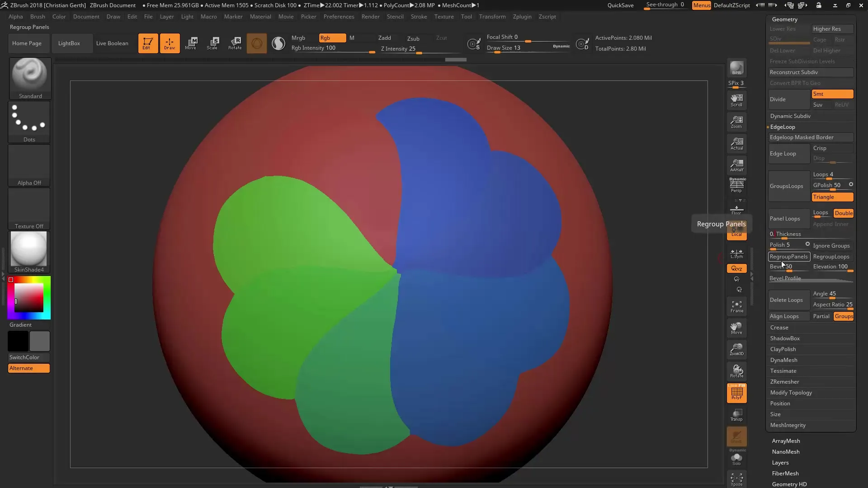The width and height of the screenshot is (868, 488).
Task: Click the RegroupPanels button
Action: click(789, 257)
